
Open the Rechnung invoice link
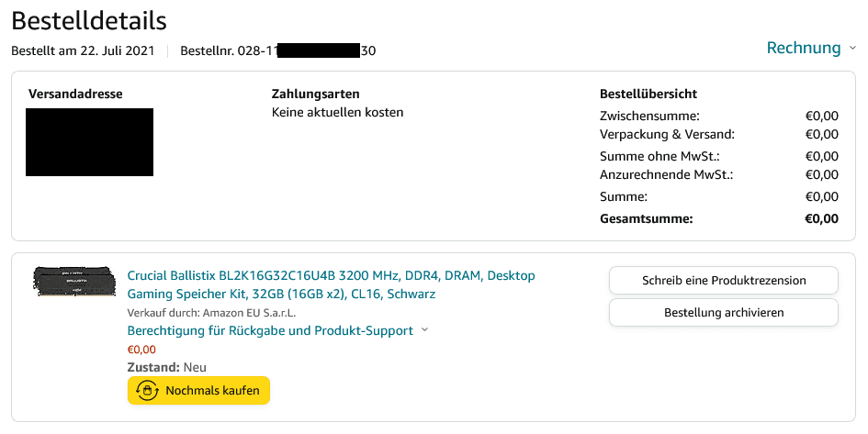pyautogui.click(x=803, y=48)
